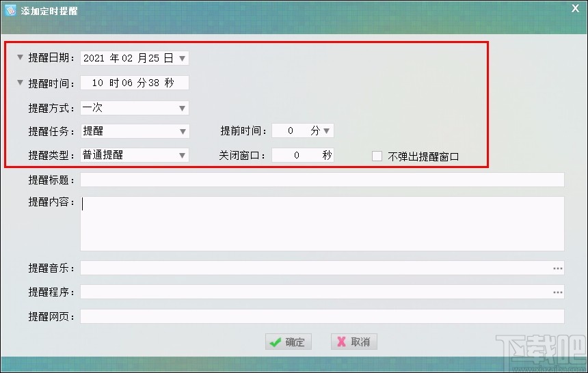This screenshot has width=588, height=373.
Task: Enable the 不弹出提醒窗口 checkbox
Action: (x=377, y=156)
